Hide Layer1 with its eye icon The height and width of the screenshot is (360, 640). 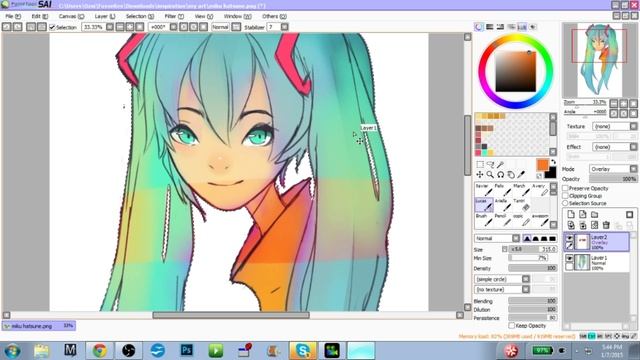click(569, 258)
